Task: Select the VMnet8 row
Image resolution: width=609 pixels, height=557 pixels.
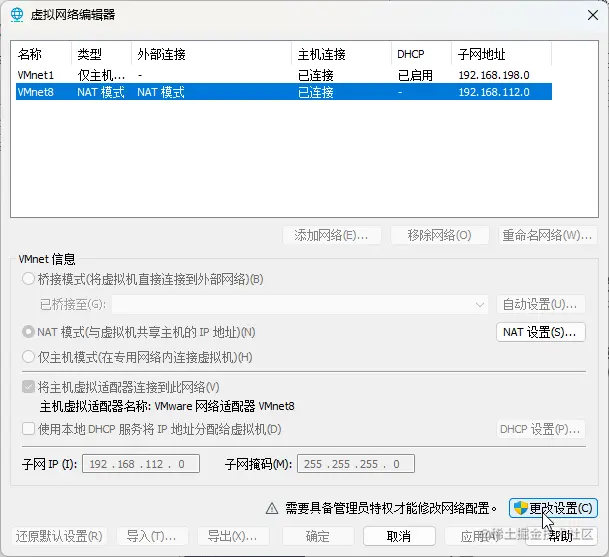Action: point(284,92)
